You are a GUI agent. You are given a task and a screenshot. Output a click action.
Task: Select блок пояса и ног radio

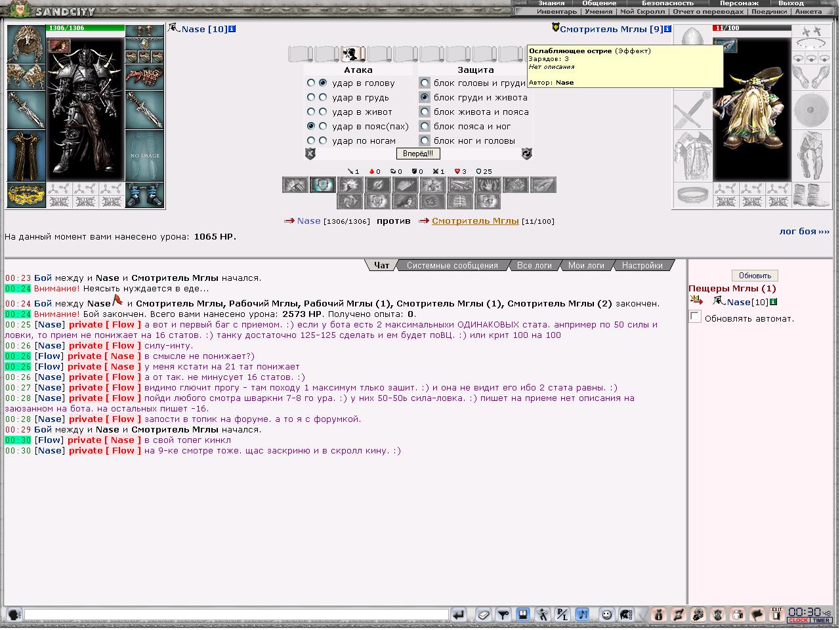[x=425, y=126]
